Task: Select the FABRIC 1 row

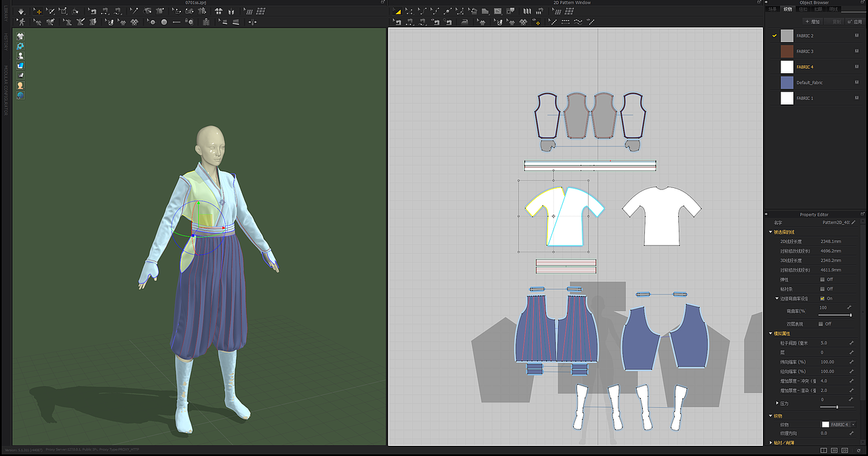Action: click(816, 98)
